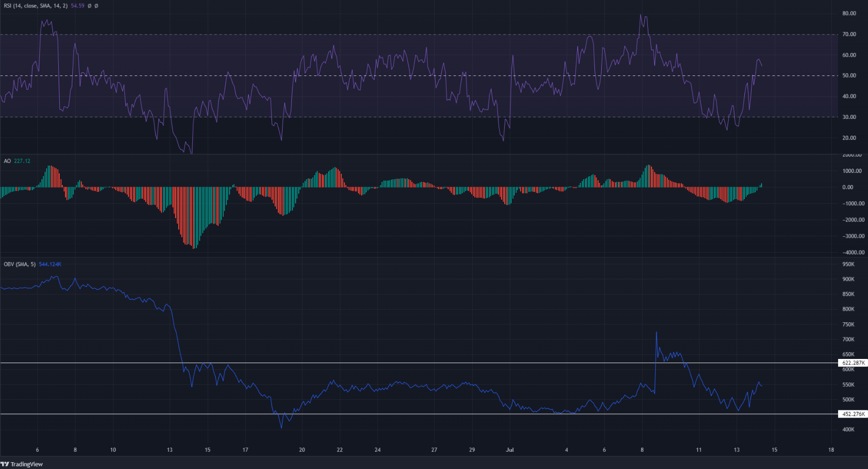Click the RSI value 54.59
The width and height of the screenshot is (868, 469).
(x=78, y=6)
